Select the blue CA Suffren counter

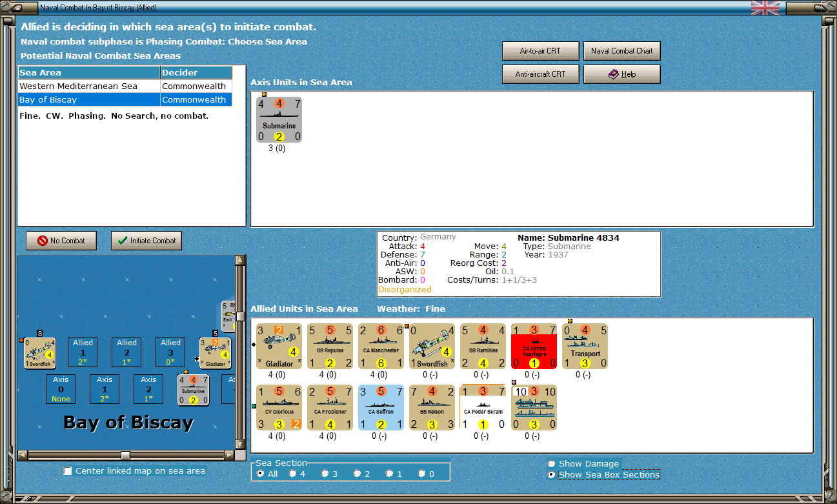coord(381,408)
